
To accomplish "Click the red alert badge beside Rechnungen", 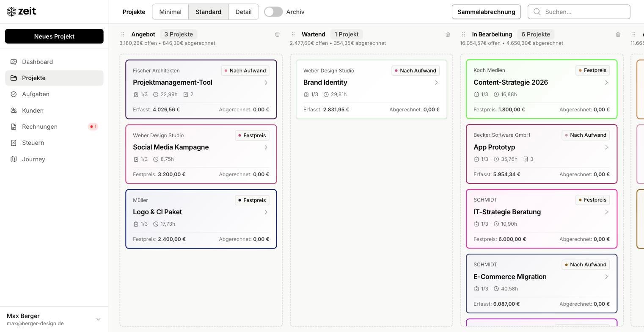I will [93, 127].
